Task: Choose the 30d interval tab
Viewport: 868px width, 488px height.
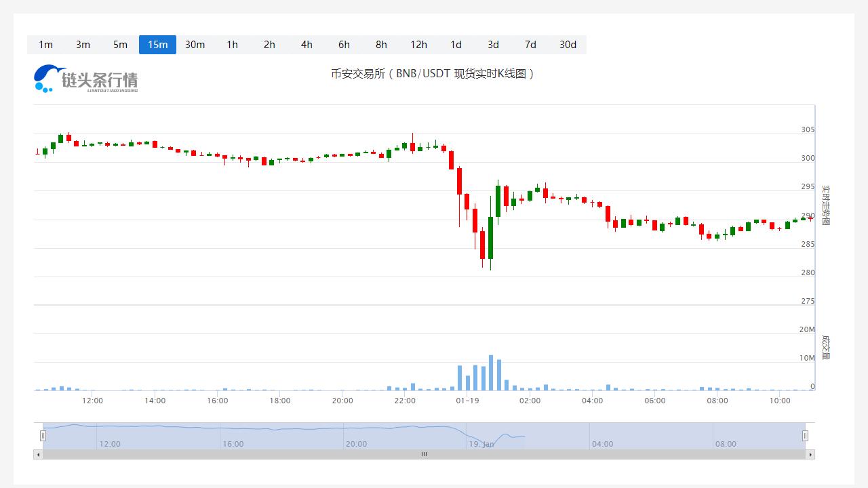Action: [568, 45]
